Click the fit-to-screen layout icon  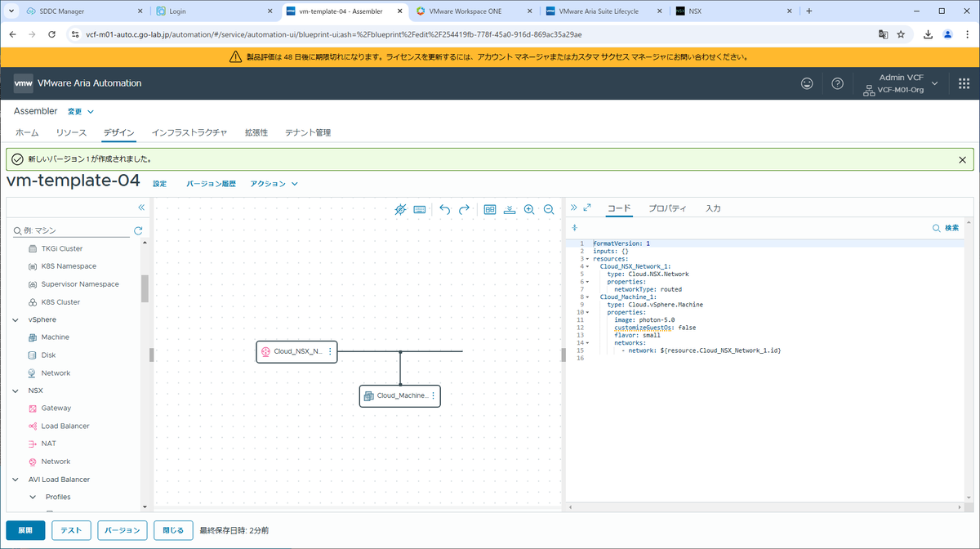(490, 209)
